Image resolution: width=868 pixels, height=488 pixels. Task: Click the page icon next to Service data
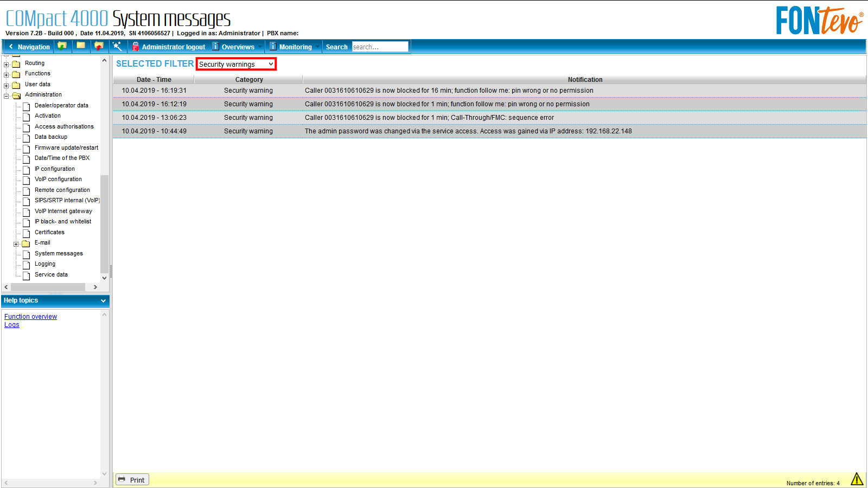[x=26, y=275]
